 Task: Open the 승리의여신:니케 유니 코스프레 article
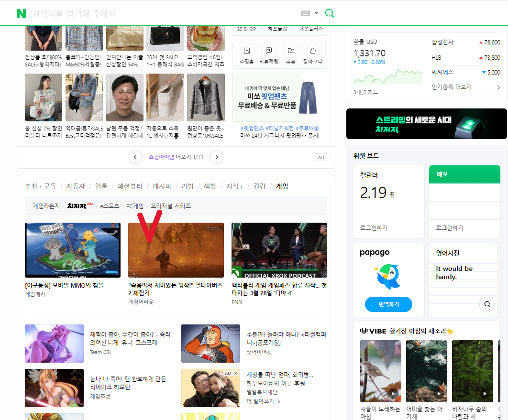130,338
